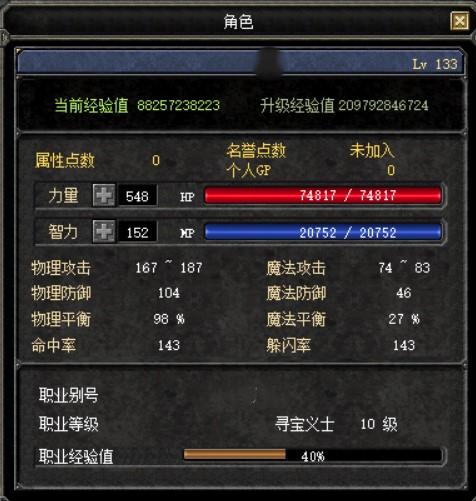
Task: Select the 智力 value field showing 152
Action: (x=137, y=232)
